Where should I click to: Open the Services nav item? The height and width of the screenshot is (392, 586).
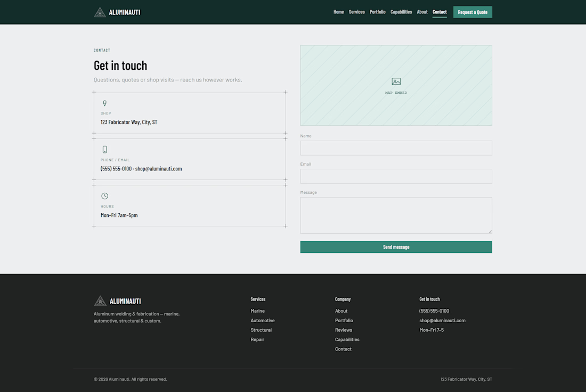coord(356,12)
